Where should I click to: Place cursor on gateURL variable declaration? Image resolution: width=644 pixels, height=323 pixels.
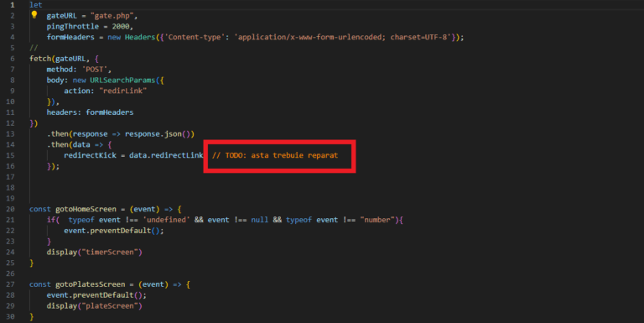coord(61,16)
